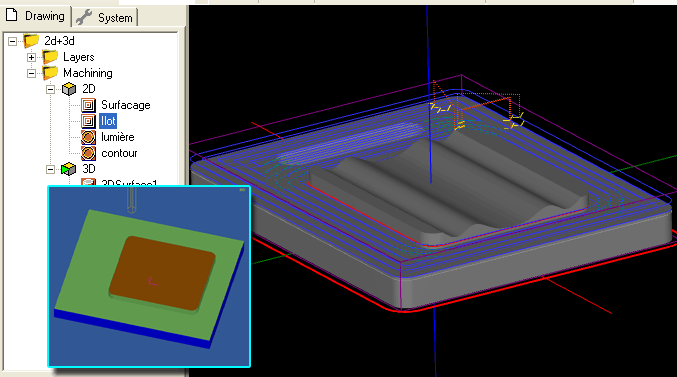Viewport: 677px width, 377px height.
Task: Click the Layers folder icon
Action: coord(50,57)
